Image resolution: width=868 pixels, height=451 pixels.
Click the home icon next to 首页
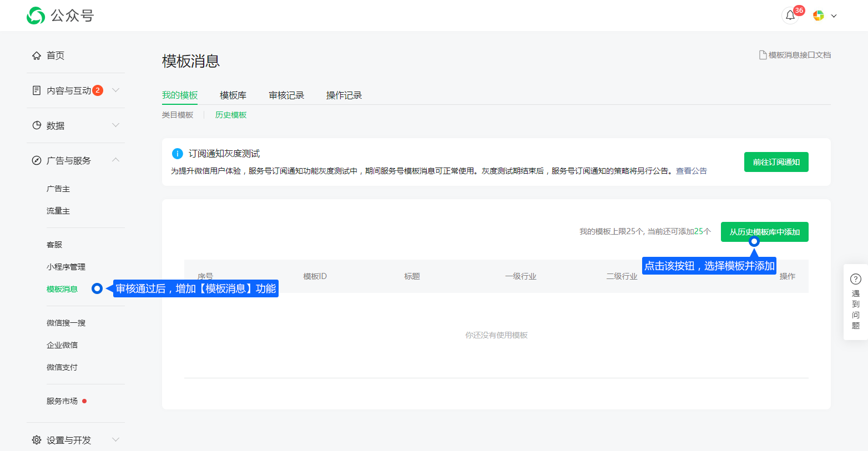37,55
